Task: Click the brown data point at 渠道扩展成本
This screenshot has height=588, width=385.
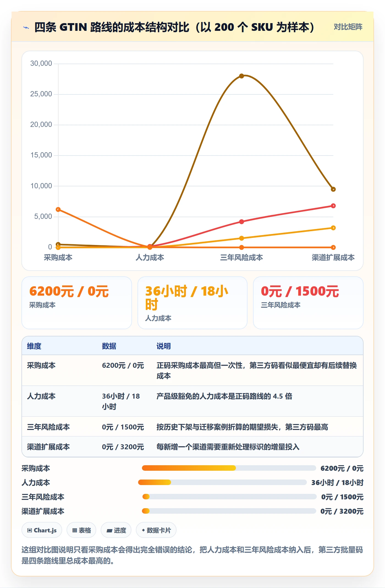Action: [x=333, y=189]
